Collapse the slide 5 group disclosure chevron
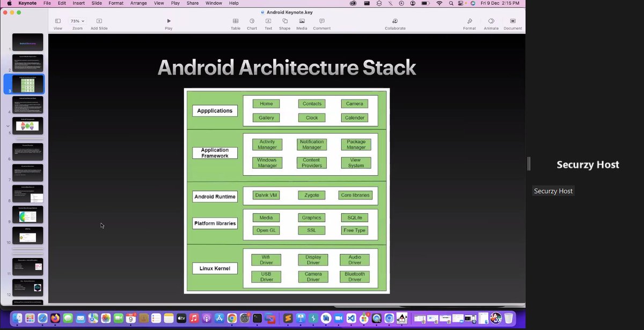This screenshot has width=644, height=330. 8,126
